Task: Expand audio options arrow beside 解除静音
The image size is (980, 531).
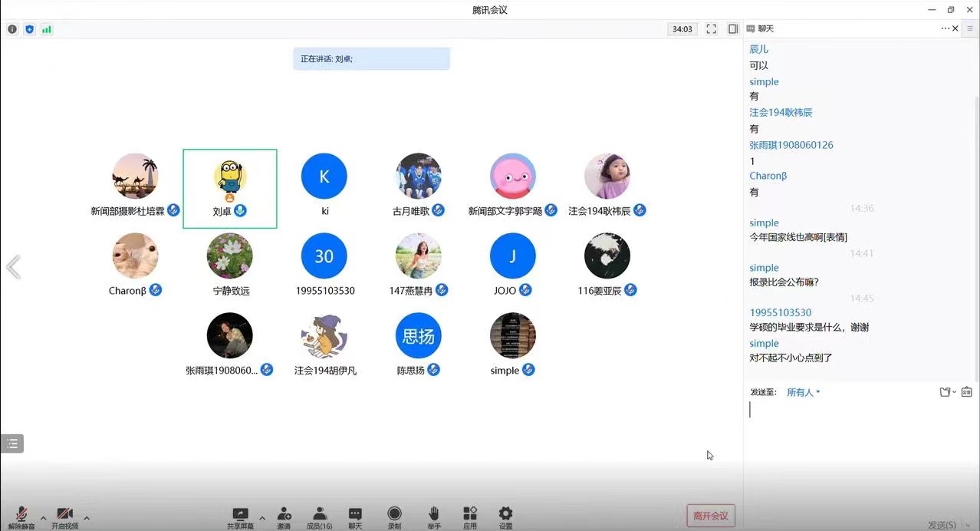Action: pos(43,518)
